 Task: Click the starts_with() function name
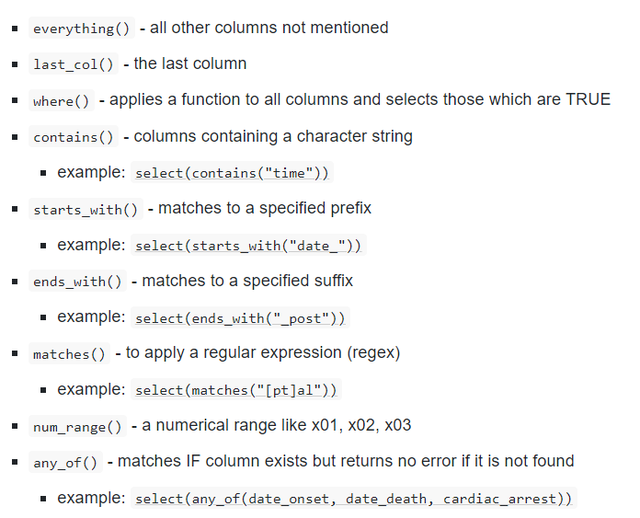pos(86,209)
